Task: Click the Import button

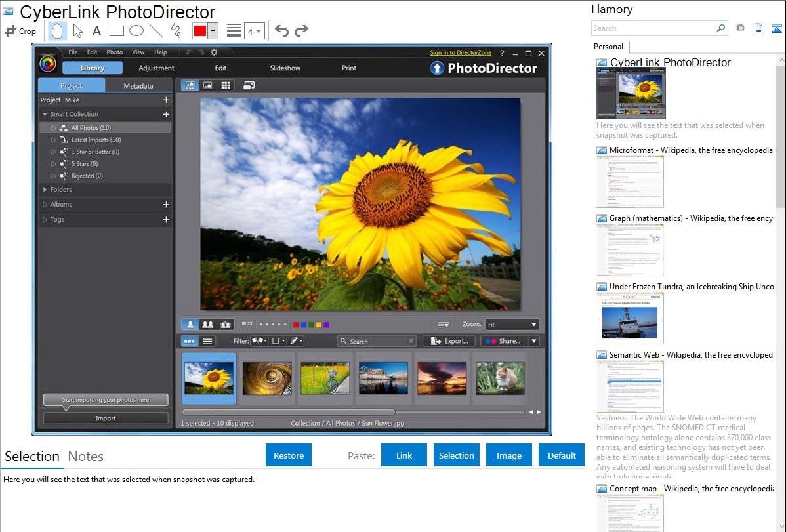Action: pos(106,418)
